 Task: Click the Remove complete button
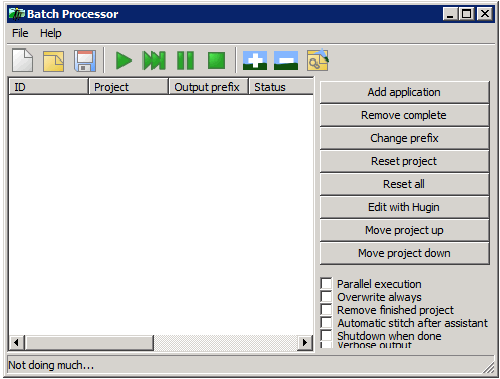404,115
